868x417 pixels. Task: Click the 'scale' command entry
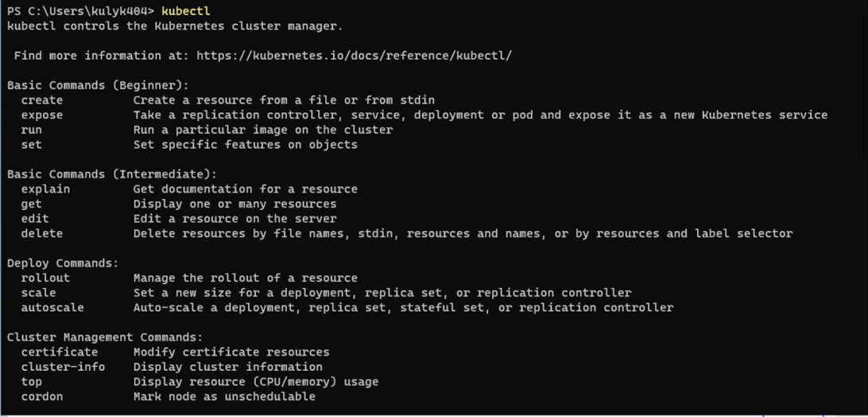[38, 293]
